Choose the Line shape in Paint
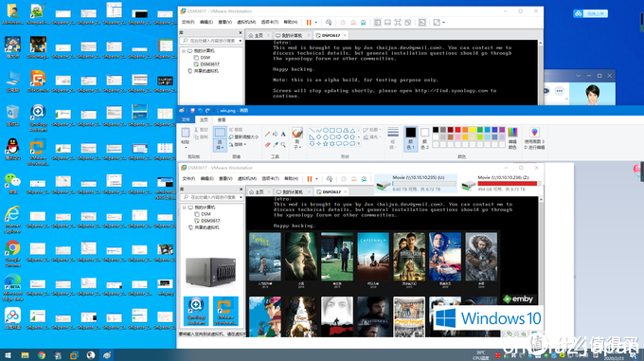This screenshot has height=361, width=644. coord(313,131)
